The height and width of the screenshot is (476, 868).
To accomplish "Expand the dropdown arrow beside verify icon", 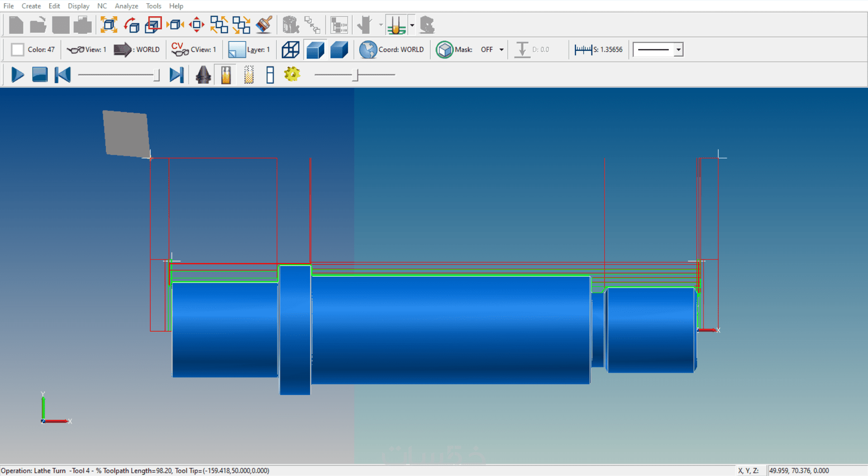I will [x=412, y=25].
